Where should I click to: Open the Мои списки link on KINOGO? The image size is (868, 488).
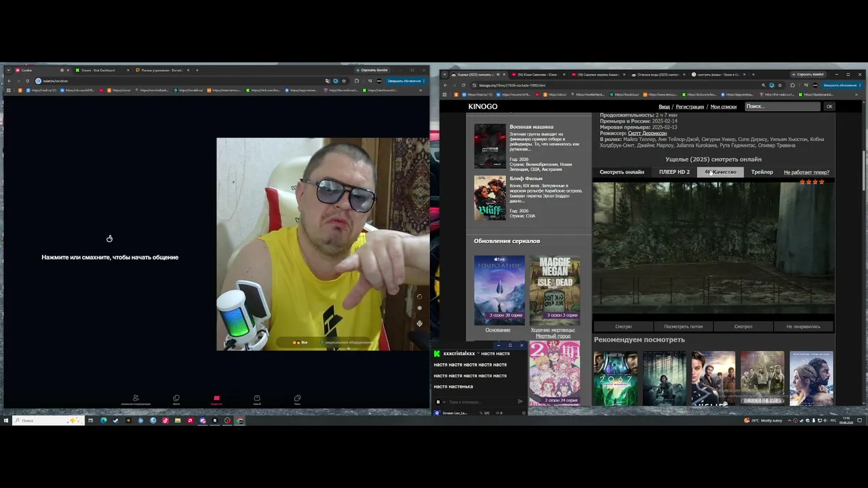click(724, 107)
